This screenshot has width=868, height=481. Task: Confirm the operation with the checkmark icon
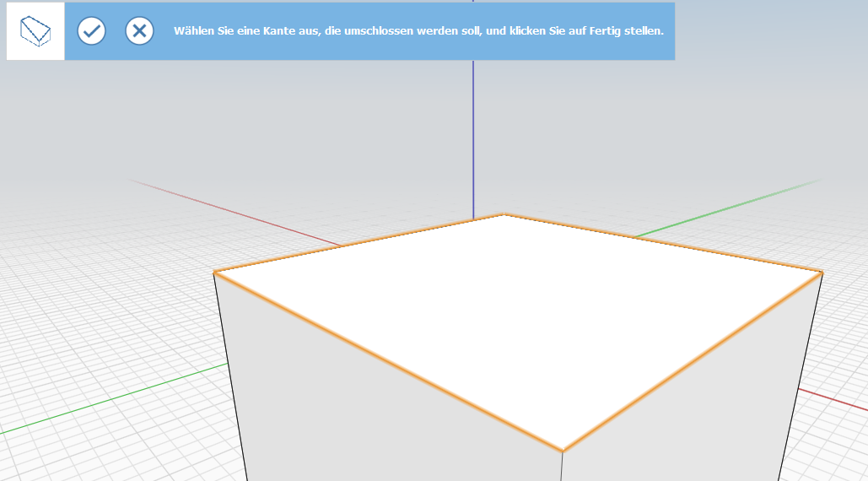91,31
